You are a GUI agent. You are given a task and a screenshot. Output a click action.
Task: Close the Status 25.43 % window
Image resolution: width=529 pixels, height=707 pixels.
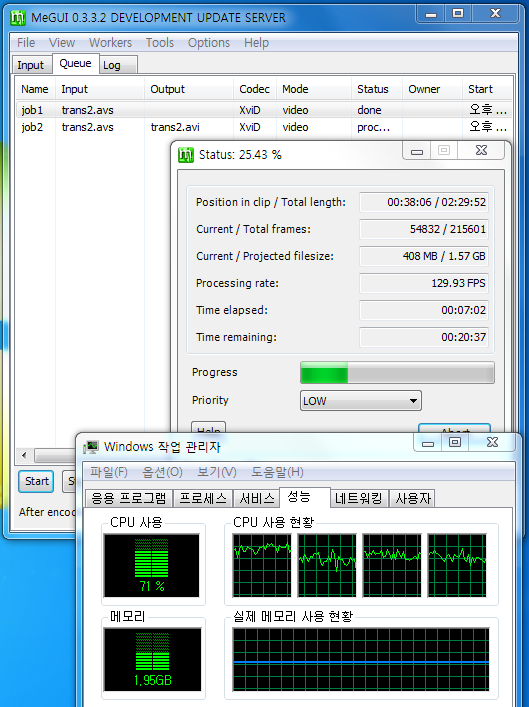[481, 151]
